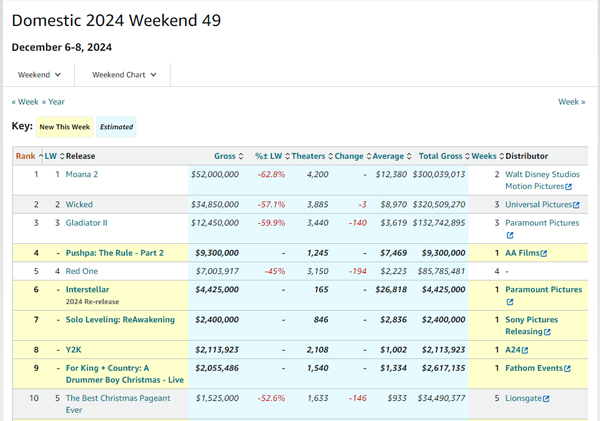Open the Gladiator II release page
600x421 pixels.
pos(86,223)
